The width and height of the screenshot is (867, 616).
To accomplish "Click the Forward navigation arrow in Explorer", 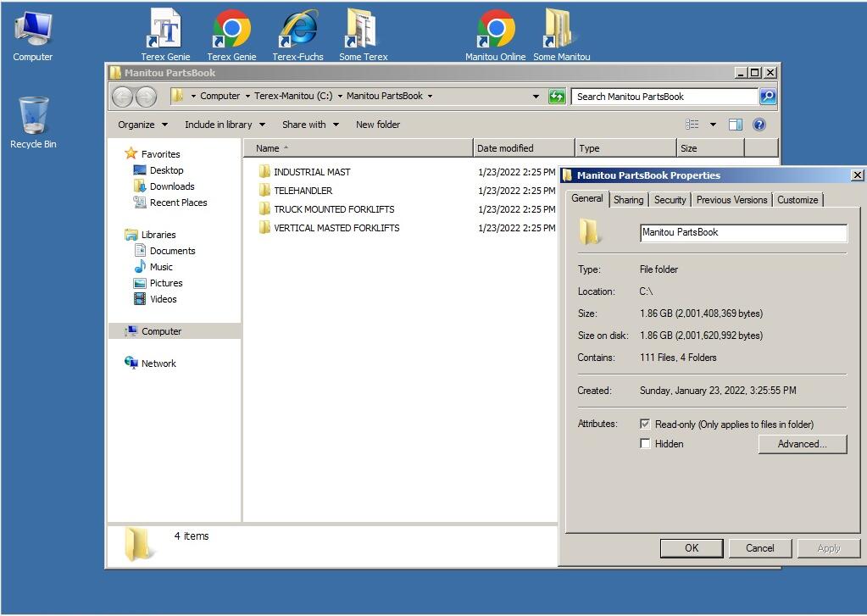I will pos(146,97).
